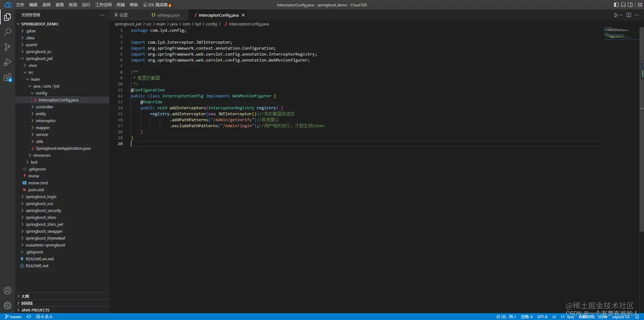Collapse the springboot_jwt folder

pos(63,58)
